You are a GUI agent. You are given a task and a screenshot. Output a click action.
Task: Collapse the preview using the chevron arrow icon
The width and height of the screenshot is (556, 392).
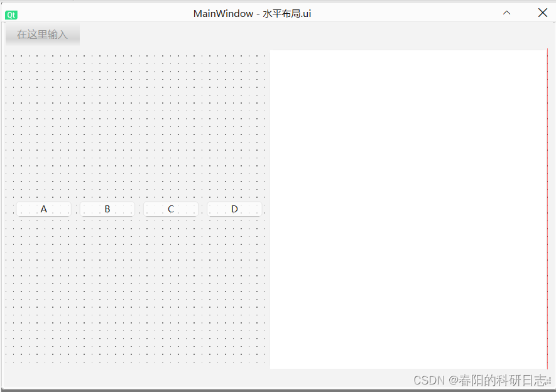click(506, 13)
